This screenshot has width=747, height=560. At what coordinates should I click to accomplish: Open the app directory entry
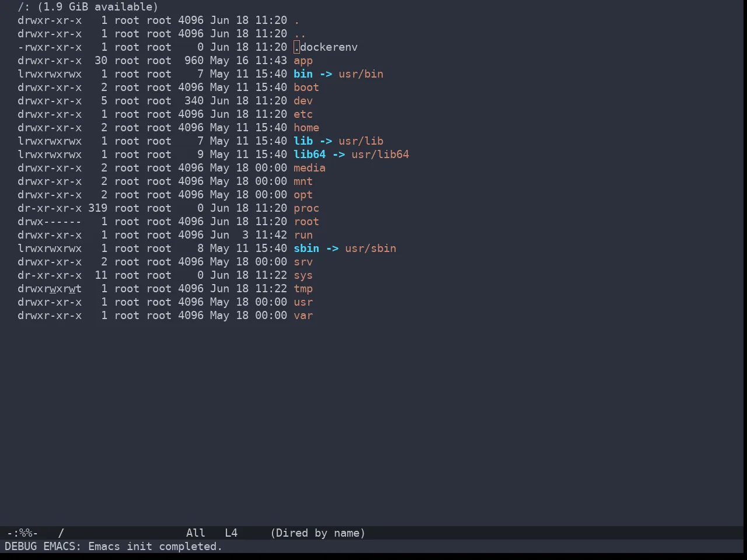point(303,61)
